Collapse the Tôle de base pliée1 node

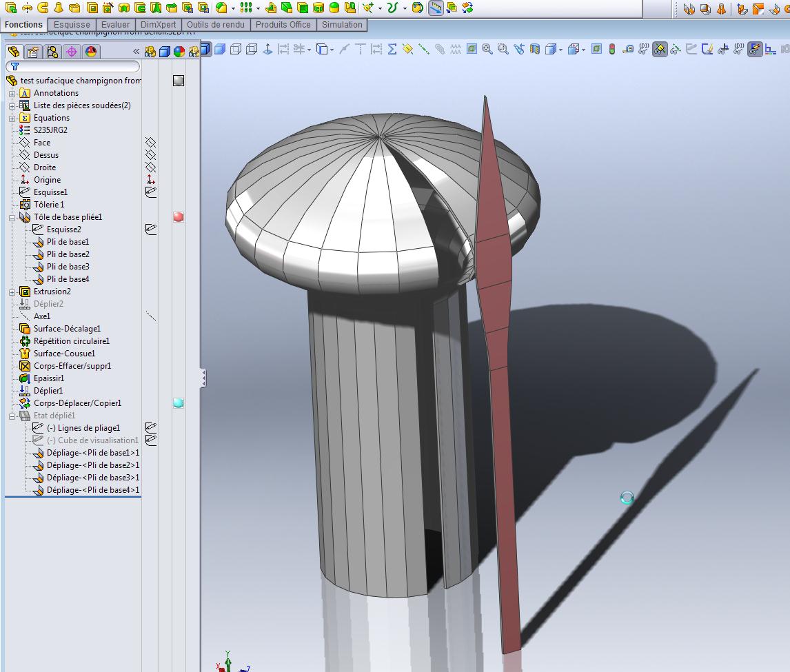[12, 217]
